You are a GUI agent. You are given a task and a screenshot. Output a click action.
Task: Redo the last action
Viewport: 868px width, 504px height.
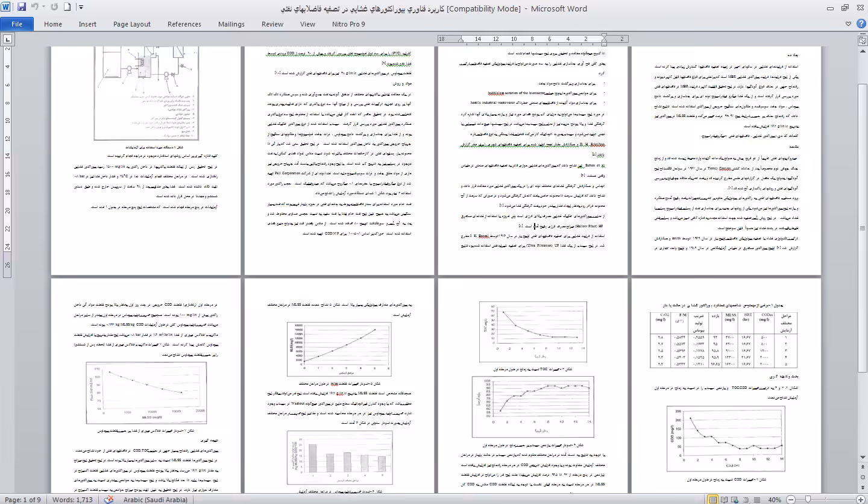coord(54,7)
